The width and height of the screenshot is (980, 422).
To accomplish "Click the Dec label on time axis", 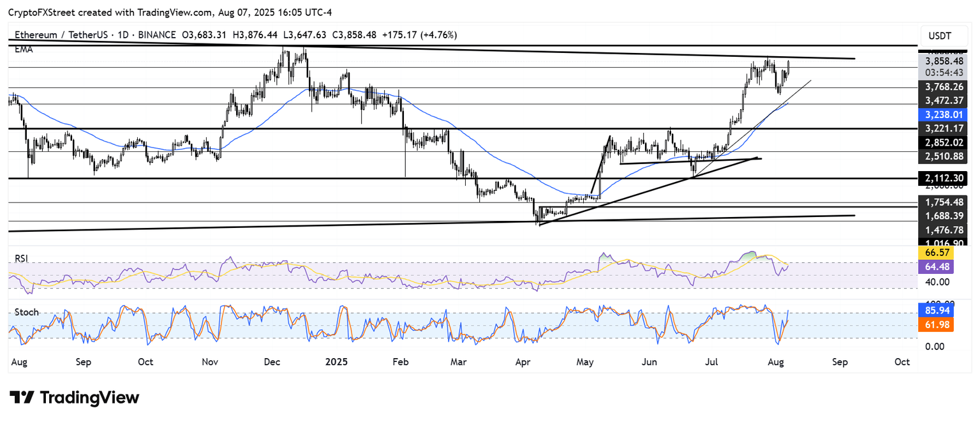I will click(x=272, y=361).
